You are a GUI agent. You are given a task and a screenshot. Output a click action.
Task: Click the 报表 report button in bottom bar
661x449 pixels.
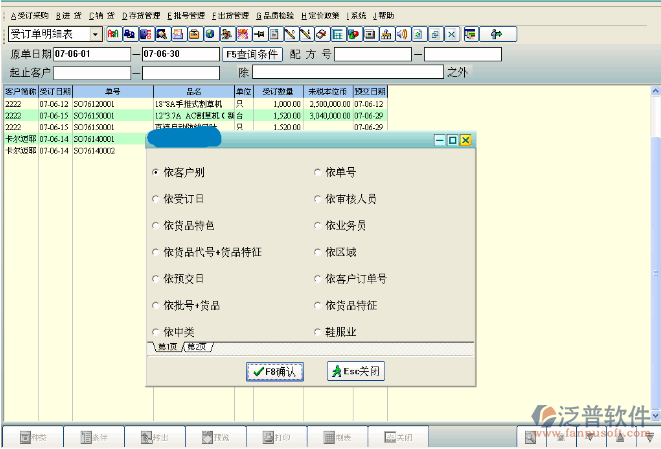337,438
